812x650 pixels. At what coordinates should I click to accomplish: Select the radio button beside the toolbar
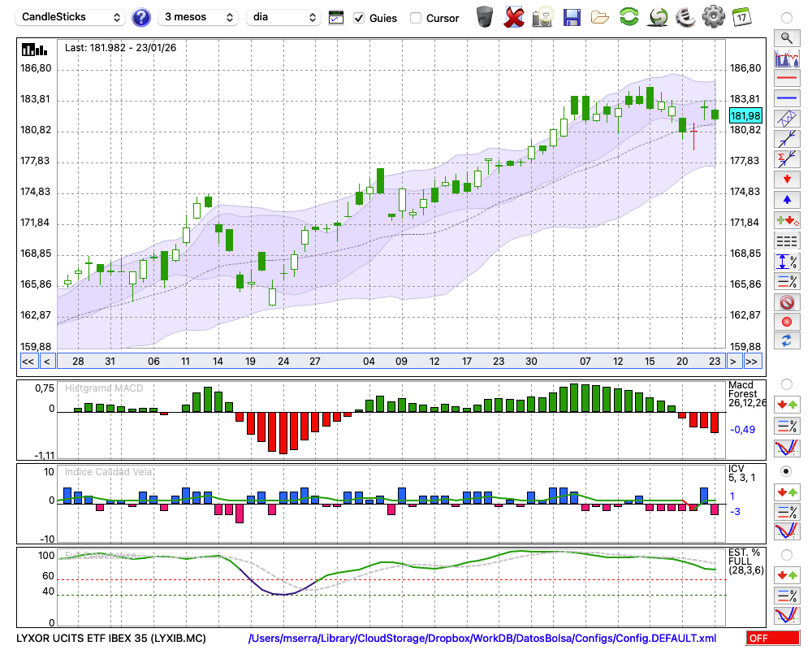tap(787, 18)
